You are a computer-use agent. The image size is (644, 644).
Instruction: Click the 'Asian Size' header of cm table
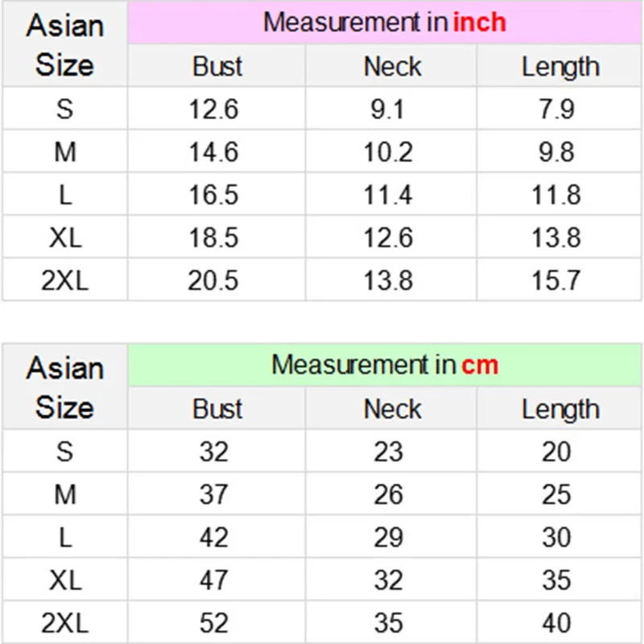(64, 387)
